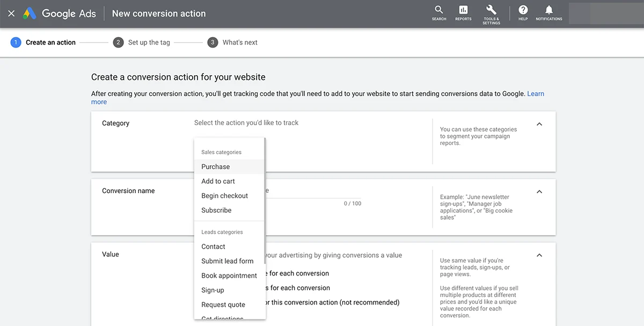644x326 pixels.
Task: Open the Notifications bell
Action: 548,13
